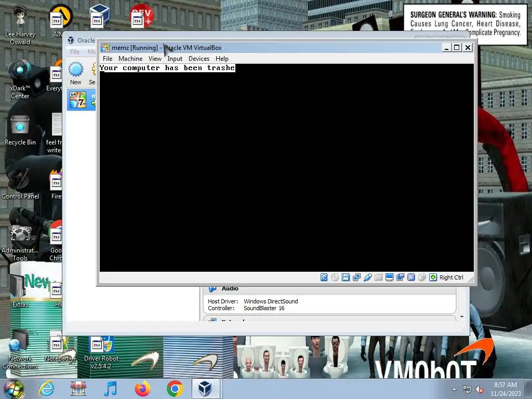
Task: Click the recording overlapping-screens status icon
Action: click(x=400, y=277)
